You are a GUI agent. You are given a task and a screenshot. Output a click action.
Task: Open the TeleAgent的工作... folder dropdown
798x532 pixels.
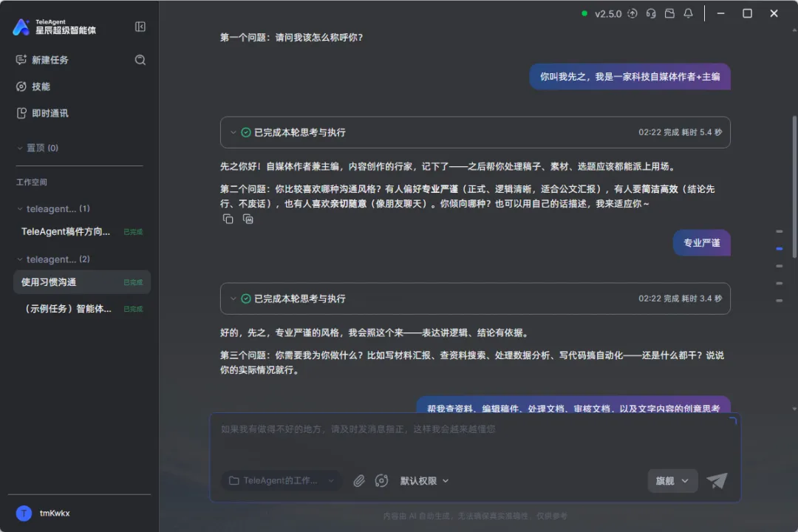[x=282, y=480]
